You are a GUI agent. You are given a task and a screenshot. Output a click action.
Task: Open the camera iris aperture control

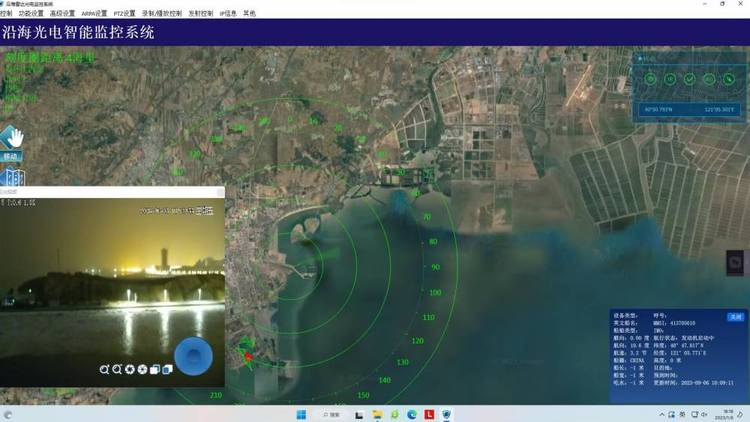tap(130, 369)
